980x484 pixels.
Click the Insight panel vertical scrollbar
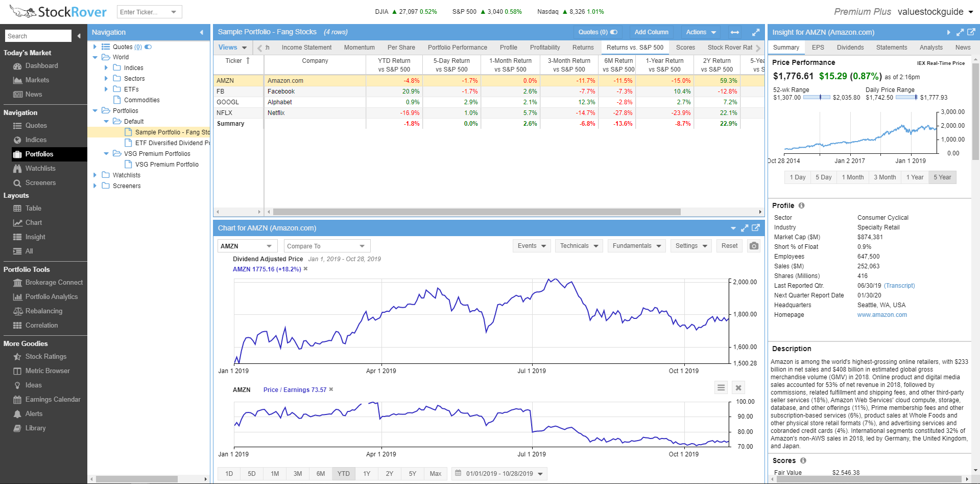[976, 112]
